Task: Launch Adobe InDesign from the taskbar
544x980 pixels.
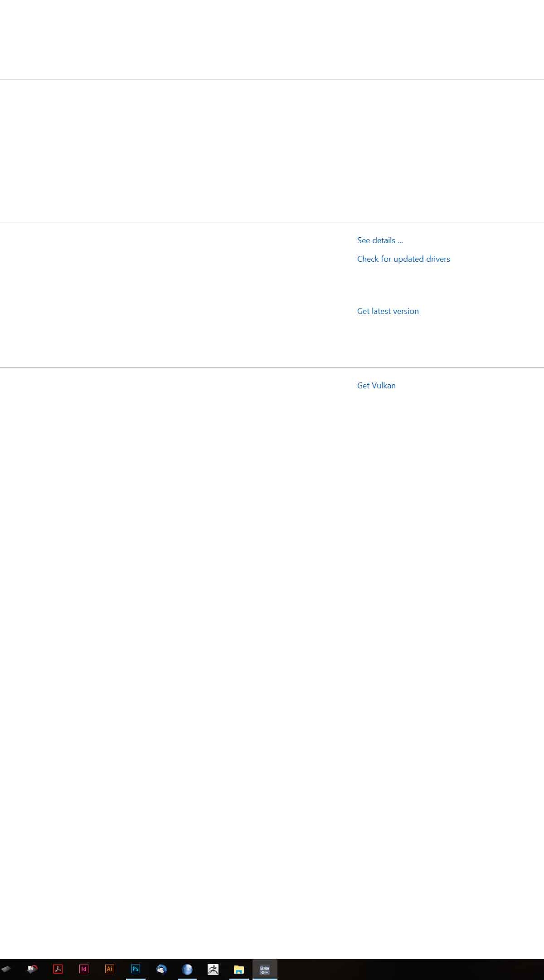Action: pos(84,969)
